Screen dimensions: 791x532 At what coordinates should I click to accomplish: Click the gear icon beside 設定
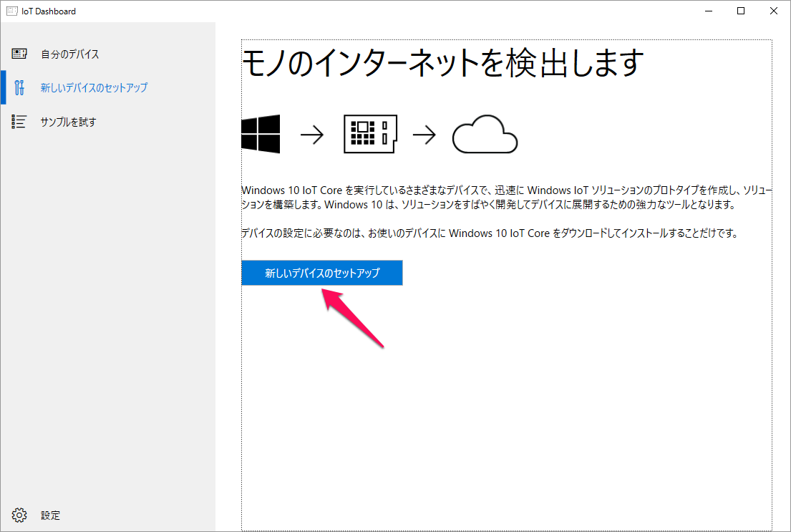[19, 515]
